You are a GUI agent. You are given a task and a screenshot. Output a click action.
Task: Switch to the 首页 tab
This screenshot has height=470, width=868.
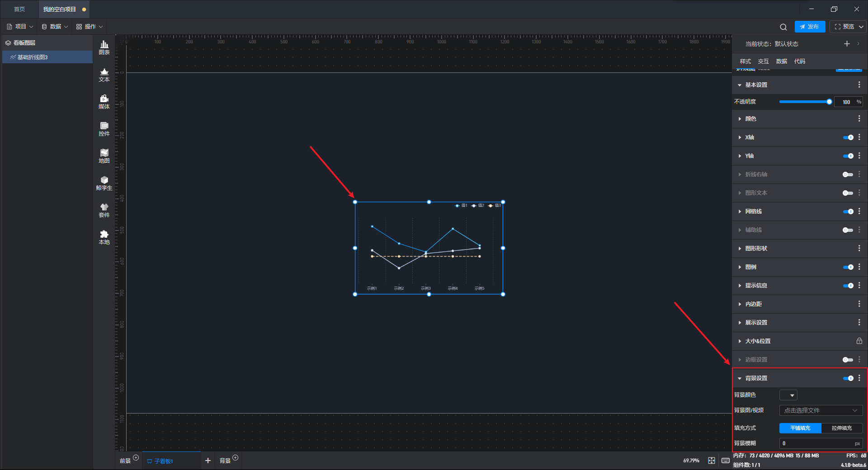[19, 9]
